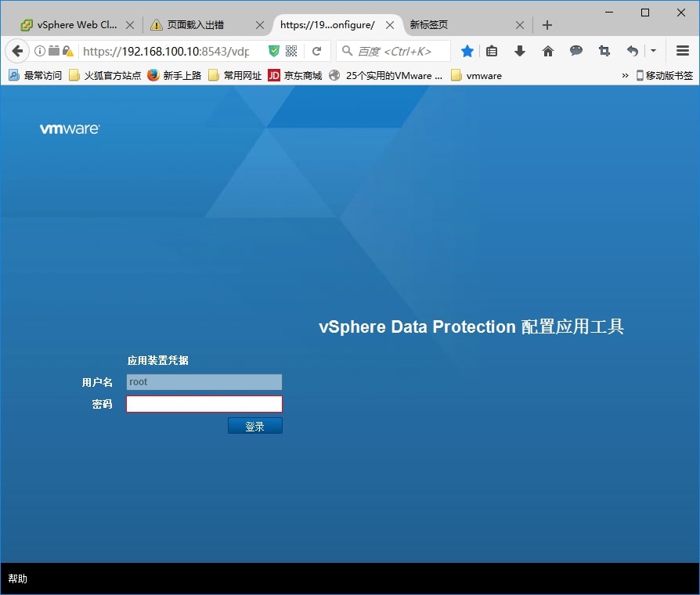
Task: Close the vSphere Web Client tab
Action: point(130,25)
